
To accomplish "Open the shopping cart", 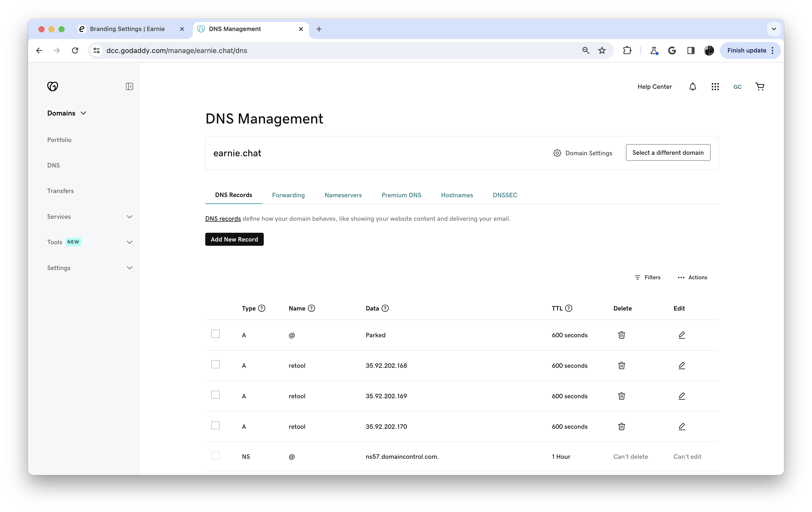I will (760, 87).
